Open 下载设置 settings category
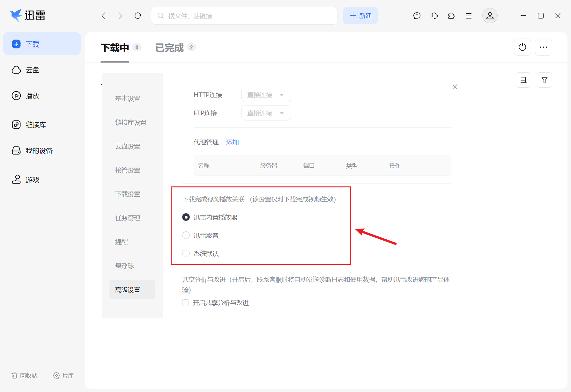The image size is (571, 392). pyautogui.click(x=128, y=194)
